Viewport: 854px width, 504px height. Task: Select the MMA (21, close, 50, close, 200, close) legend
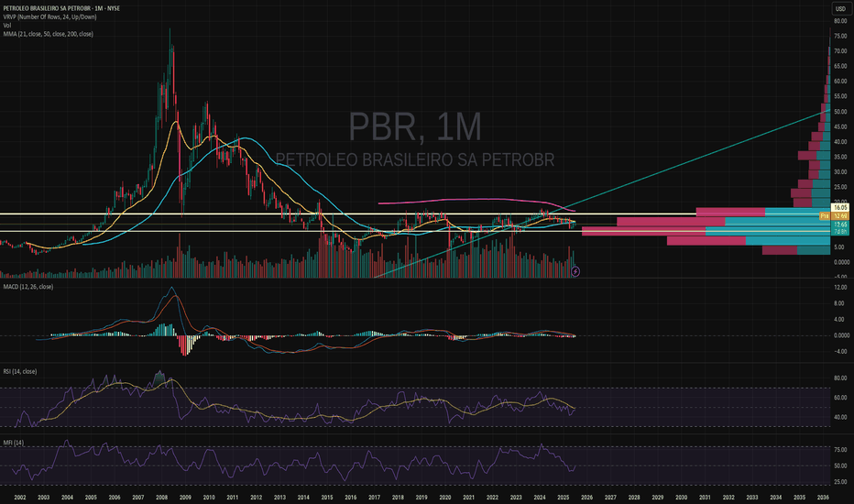point(48,34)
